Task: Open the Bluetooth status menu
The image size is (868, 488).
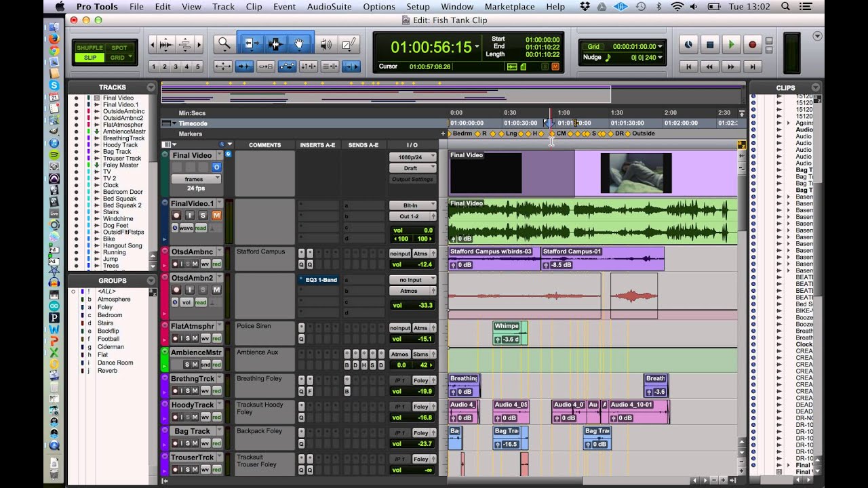Action: (x=658, y=7)
